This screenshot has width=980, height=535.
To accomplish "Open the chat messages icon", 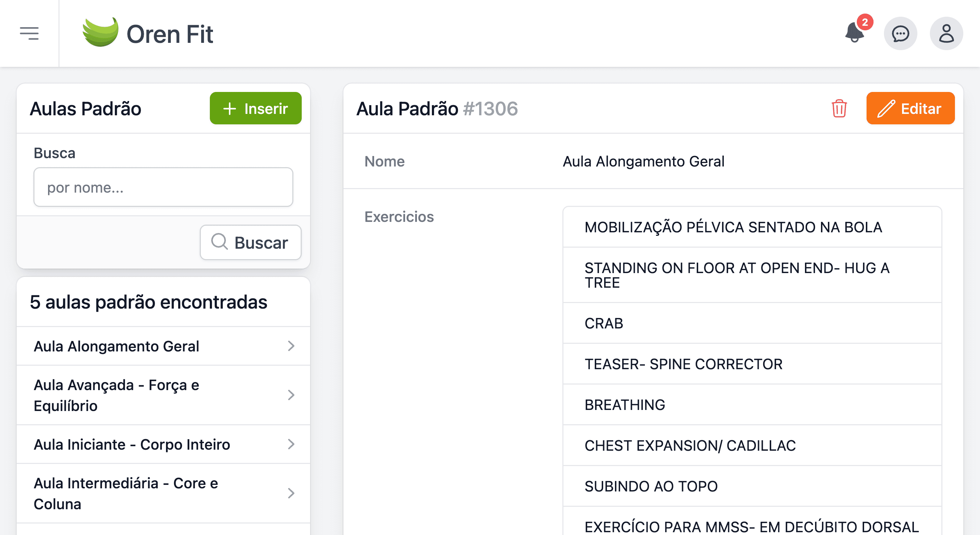I will [x=900, y=33].
